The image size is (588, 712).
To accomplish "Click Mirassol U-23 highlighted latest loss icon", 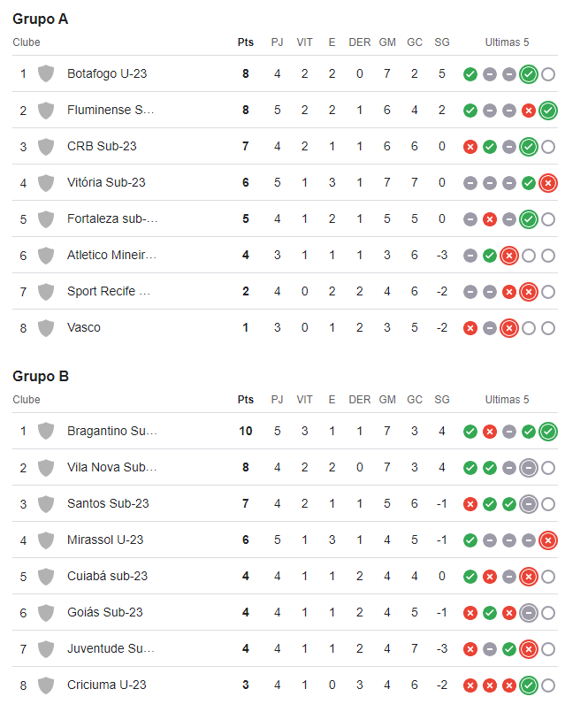I will 548,540.
